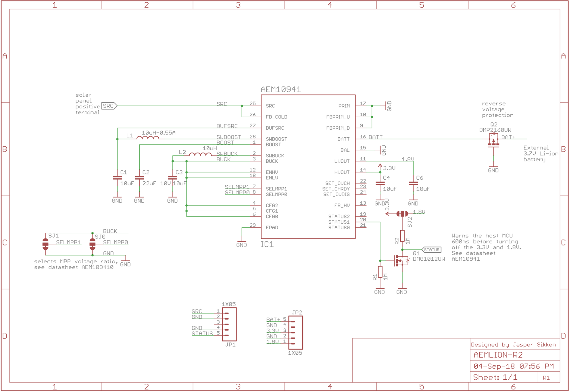Select the C1 10uF capacitor symbol
The width and height of the screenshot is (569, 392).
pyautogui.click(x=117, y=178)
